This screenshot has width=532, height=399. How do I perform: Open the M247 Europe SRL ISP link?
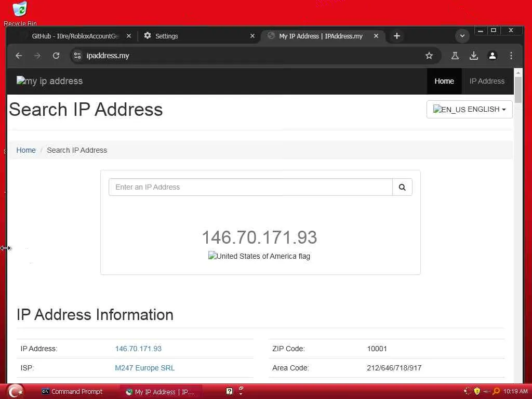pos(144,368)
